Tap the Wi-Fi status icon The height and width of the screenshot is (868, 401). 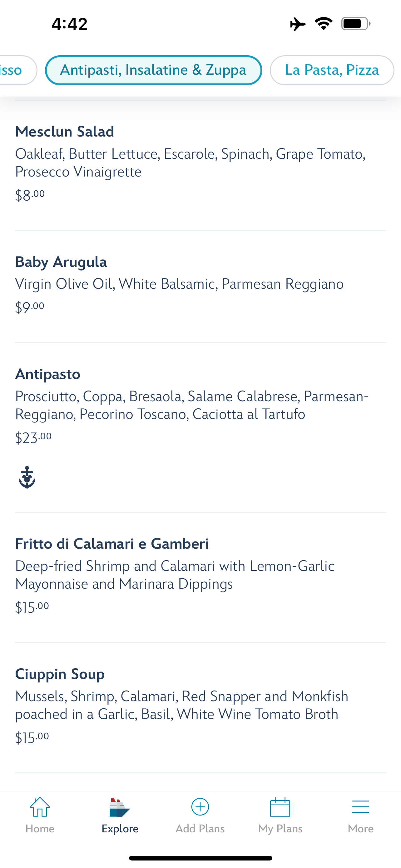tap(324, 23)
